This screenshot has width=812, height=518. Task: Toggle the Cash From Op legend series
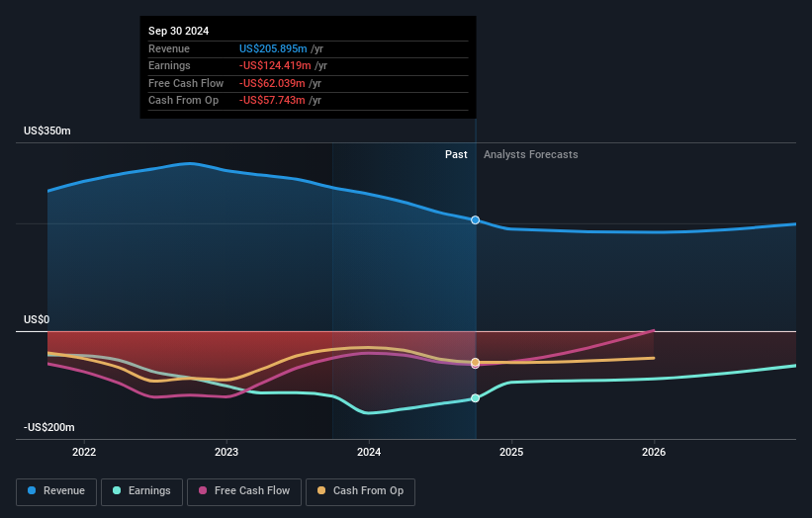(360, 491)
